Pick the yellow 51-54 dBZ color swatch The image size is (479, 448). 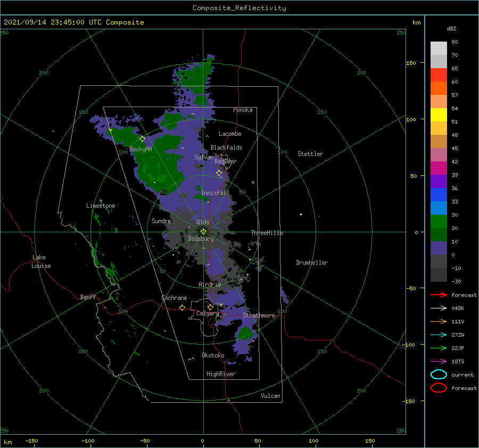click(439, 115)
